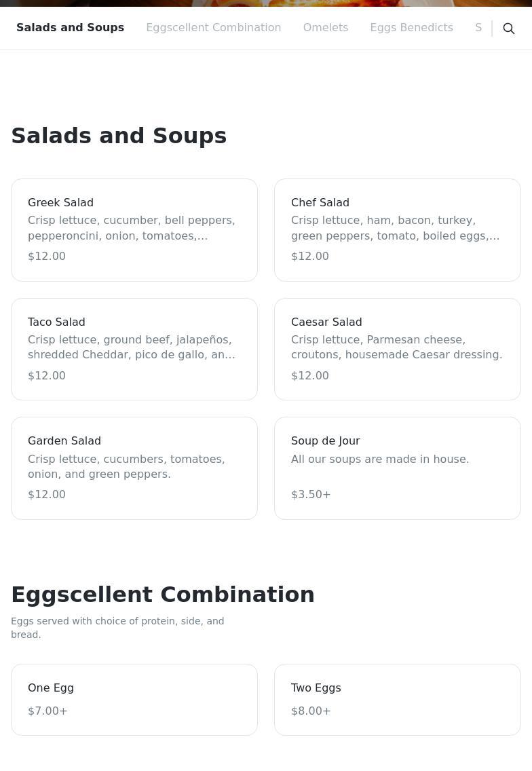Pick the Soup de Jour card

click(x=397, y=468)
